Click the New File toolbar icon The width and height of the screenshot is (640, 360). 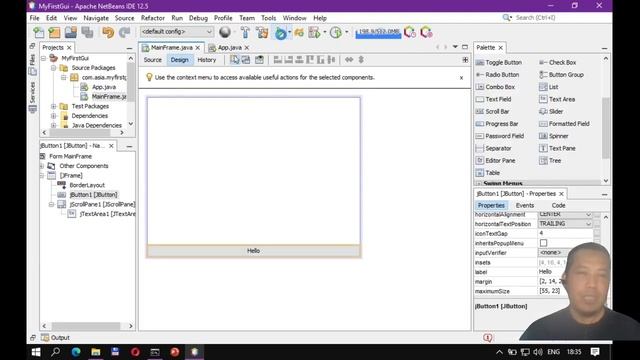click(39, 32)
